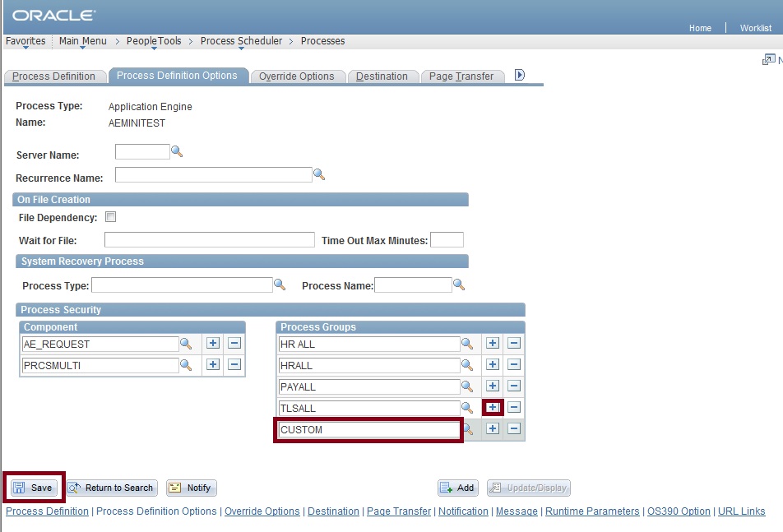Open the Destination tab
Viewport: 783px width, 532px height.
(382, 76)
